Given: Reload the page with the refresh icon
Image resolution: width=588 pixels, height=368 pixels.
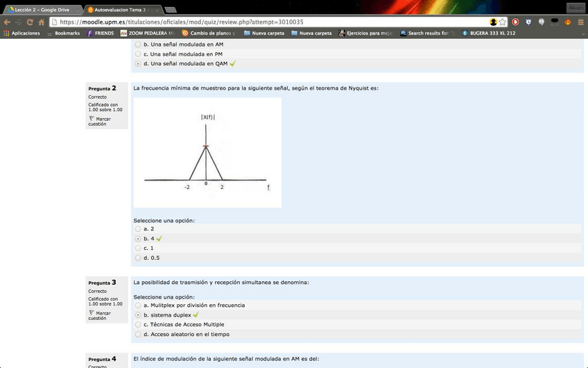Looking at the screenshot, I should [x=30, y=22].
